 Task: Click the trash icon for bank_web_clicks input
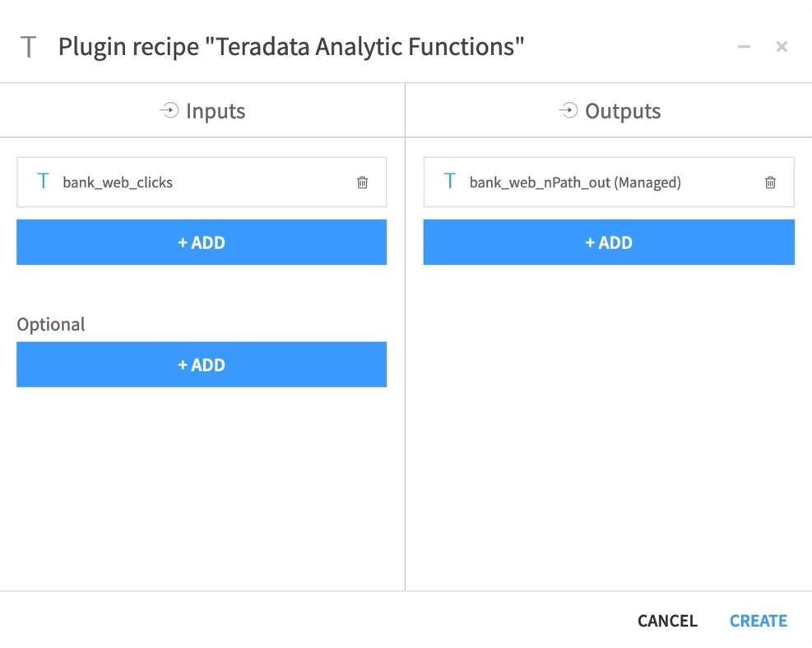[x=361, y=183]
